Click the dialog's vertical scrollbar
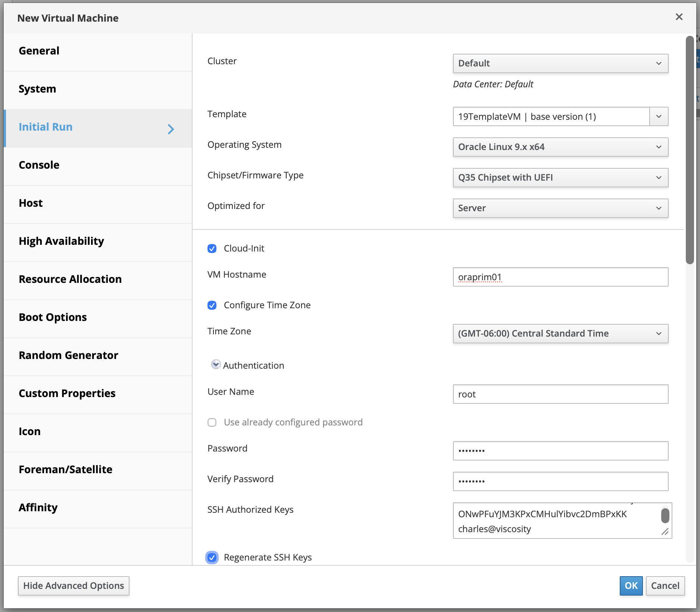700x612 pixels. pyautogui.click(x=690, y=150)
